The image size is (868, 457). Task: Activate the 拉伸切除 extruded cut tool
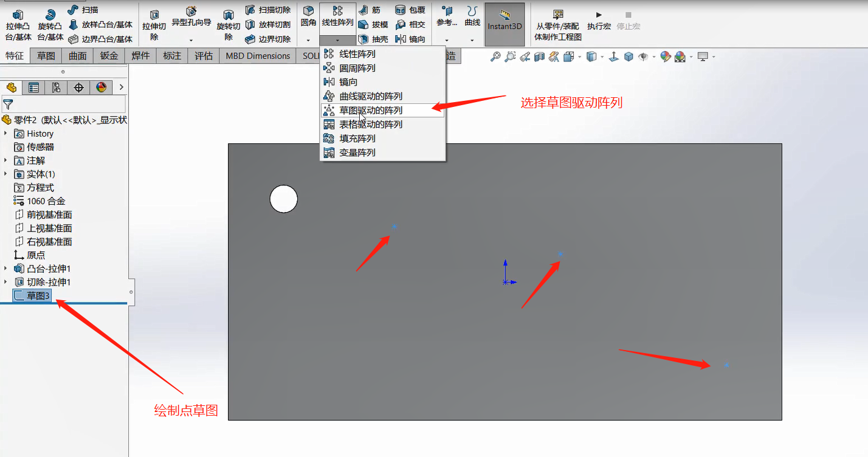[x=154, y=25]
